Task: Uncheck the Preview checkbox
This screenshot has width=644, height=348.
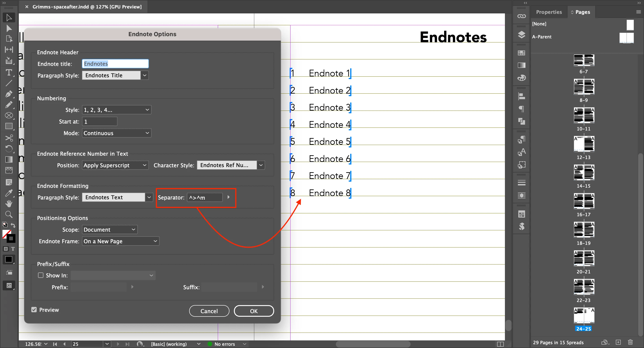Action: [x=34, y=310]
